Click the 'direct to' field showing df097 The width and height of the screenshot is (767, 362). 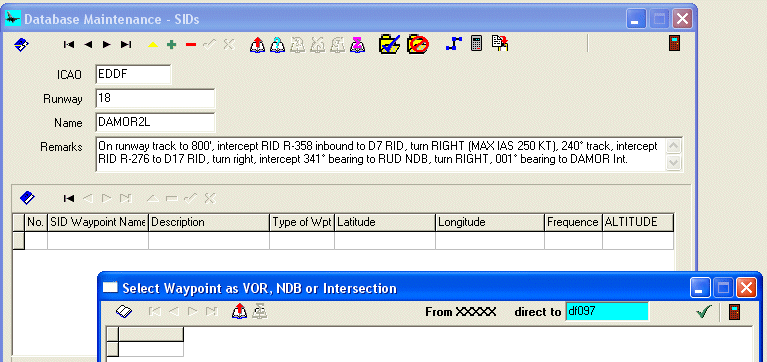pyautogui.click(x=607, y=311)
